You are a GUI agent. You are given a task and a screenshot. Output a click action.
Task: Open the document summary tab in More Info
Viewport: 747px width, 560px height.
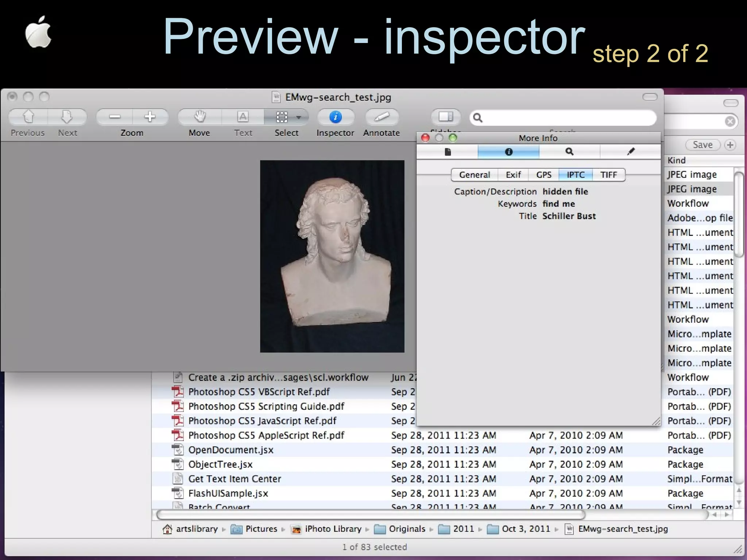pos(448,152)
